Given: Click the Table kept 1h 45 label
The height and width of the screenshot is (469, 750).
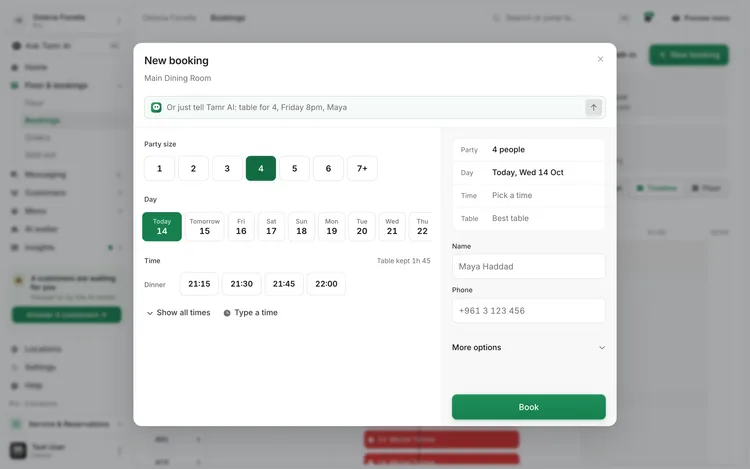Looking at the screenshot, I should (403, 261).
